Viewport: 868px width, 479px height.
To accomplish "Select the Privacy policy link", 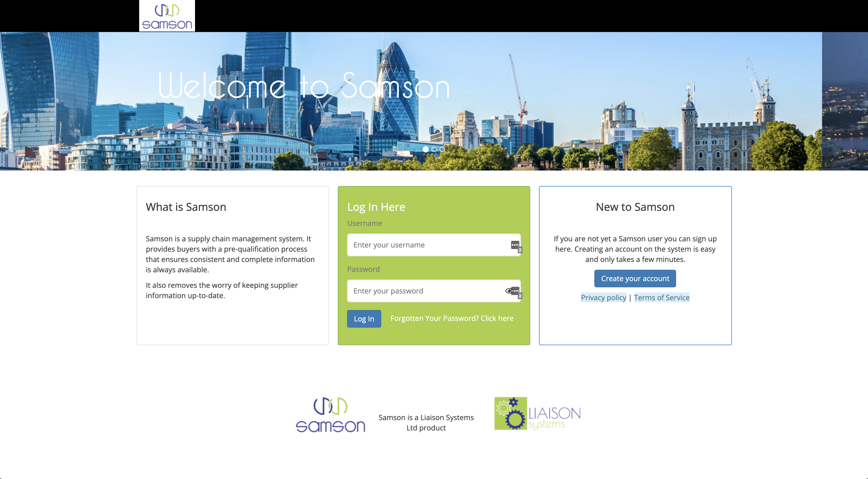I will 603,297.
